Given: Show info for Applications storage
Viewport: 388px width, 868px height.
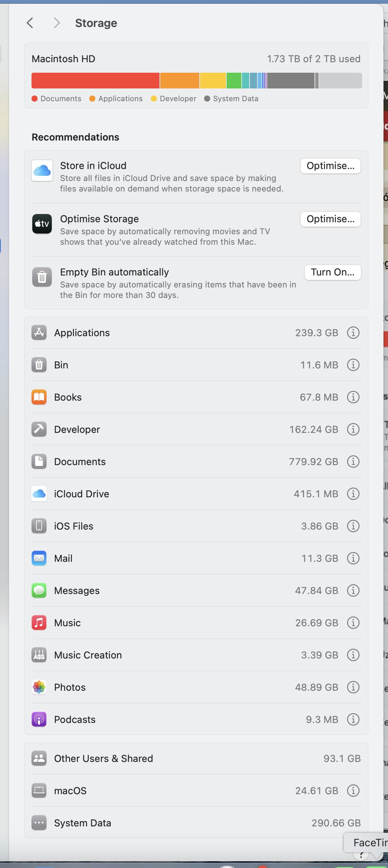Looking at the screenshot, I should pos(353,332).
